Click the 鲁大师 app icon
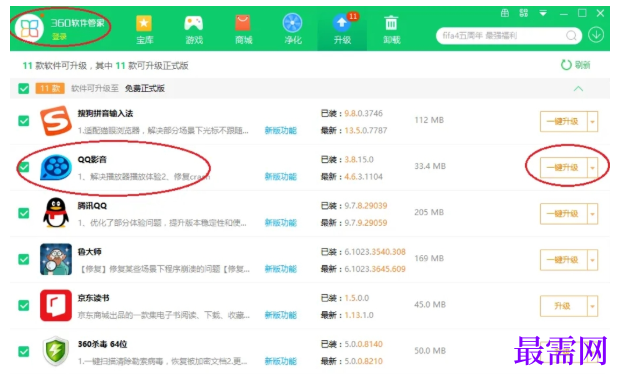The height and width of the screenshot is (382, 626). tap(56, 259)
